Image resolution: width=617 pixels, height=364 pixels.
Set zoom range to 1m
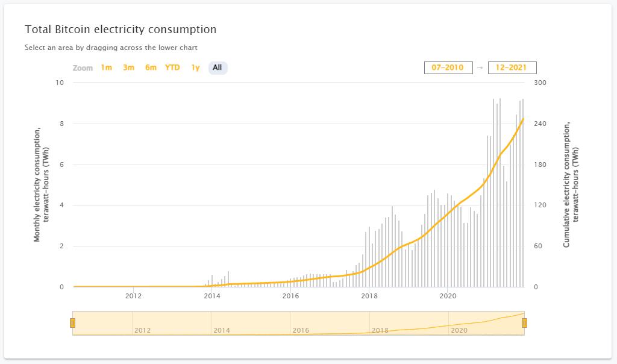pyautogui.click(x=107, y=67)
